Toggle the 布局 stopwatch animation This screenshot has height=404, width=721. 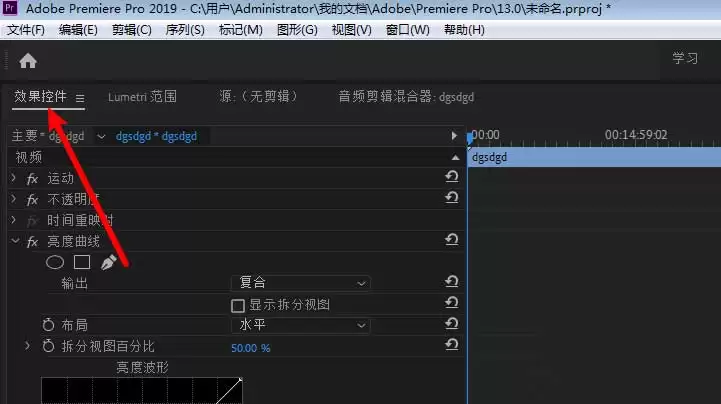48,325
